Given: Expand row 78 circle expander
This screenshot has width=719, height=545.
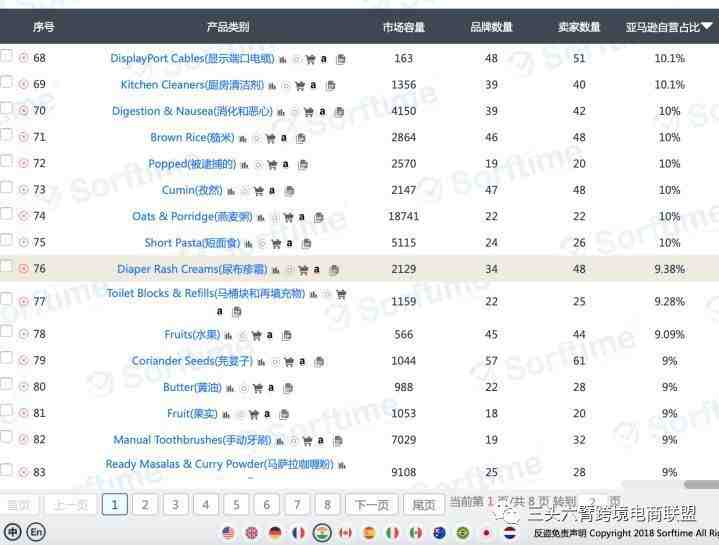Looking at the screenshot, I should (x=23, y=334).
